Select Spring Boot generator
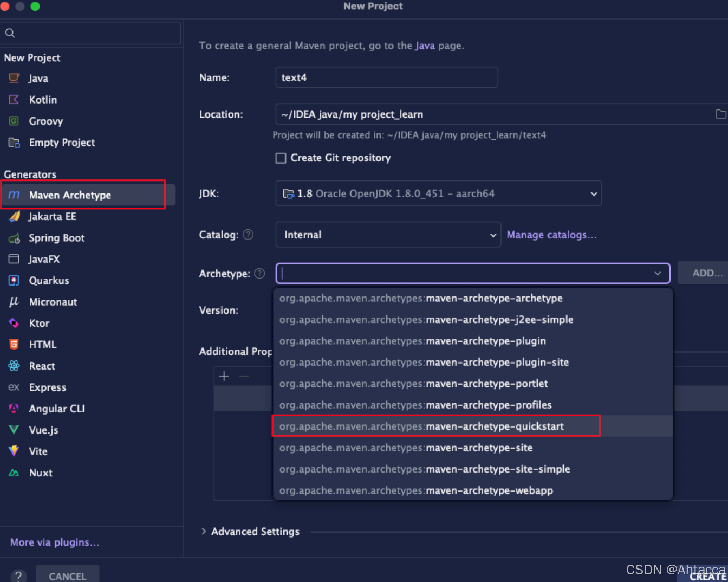Image resolution: width=728 pixels, height=582 pixels. [x=88, y=238]
